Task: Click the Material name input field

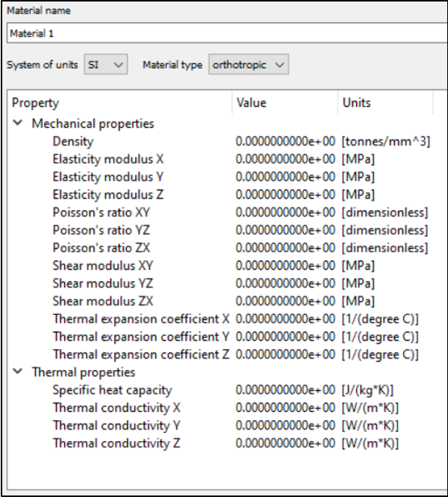Action: [224, 34]
